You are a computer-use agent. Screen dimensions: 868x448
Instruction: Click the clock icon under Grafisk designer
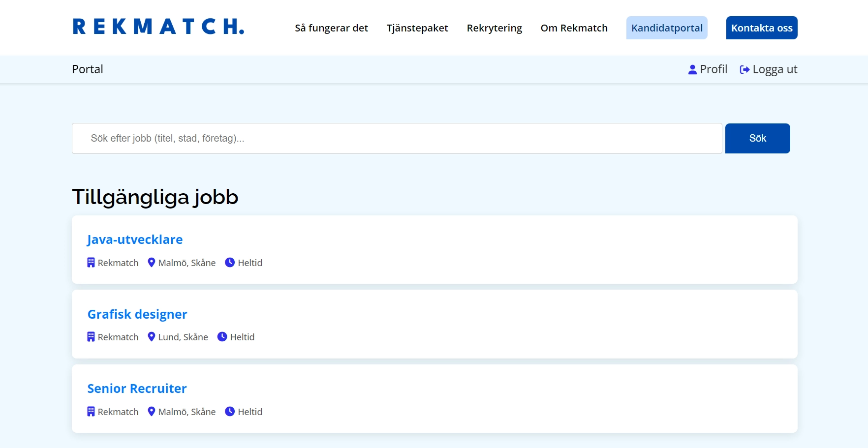tap(221, 337)
